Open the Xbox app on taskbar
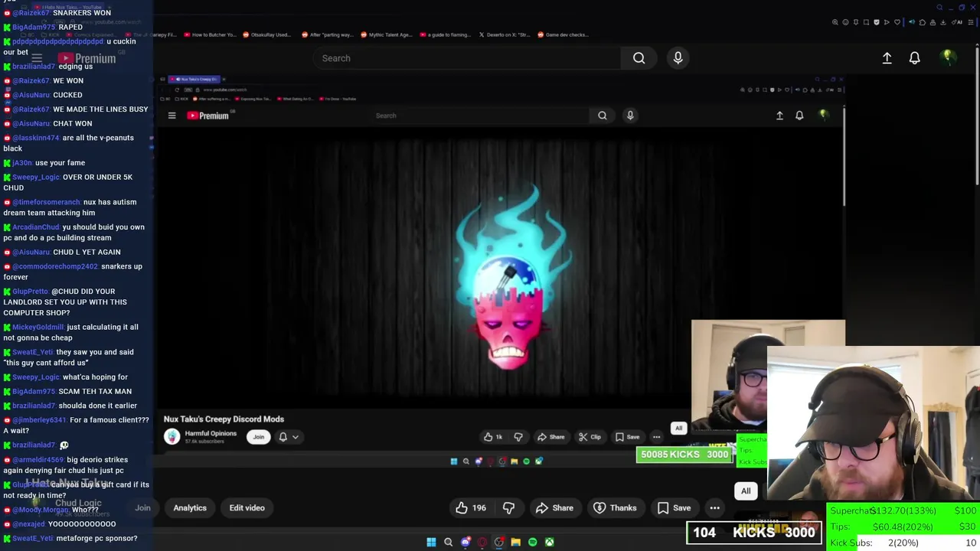 tap(549, 542)
